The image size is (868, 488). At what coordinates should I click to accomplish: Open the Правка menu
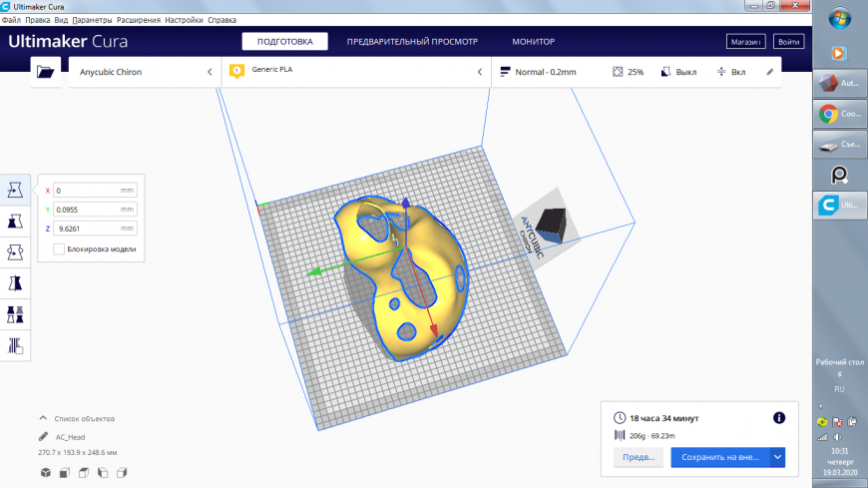point(38,20)
